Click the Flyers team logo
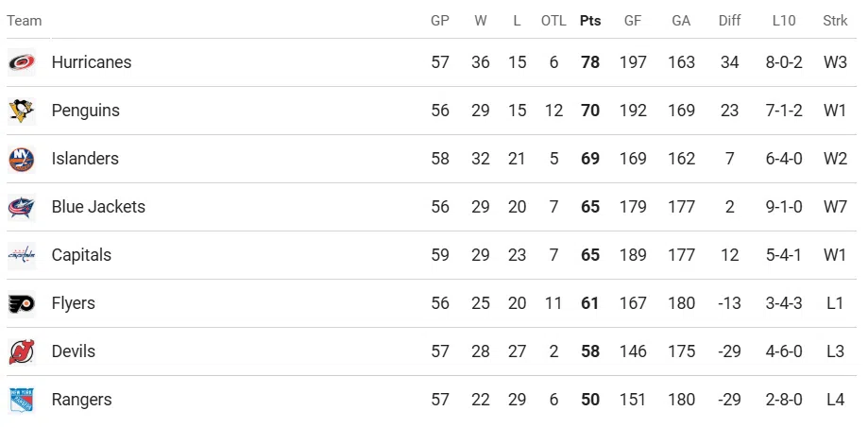 22,303
